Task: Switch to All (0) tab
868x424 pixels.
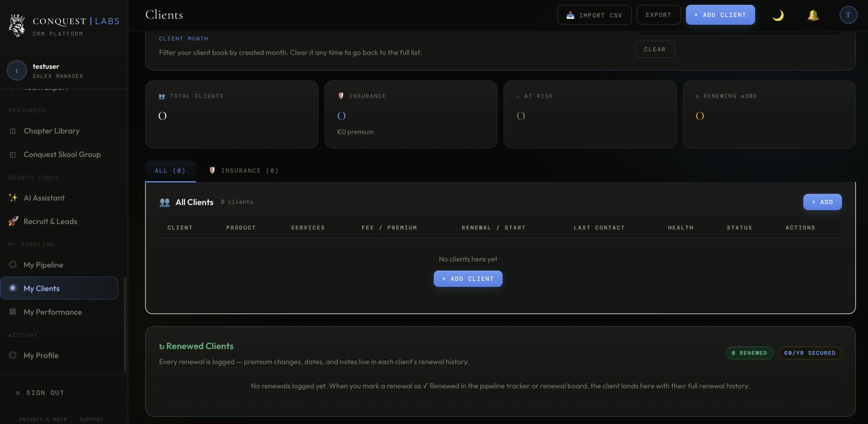Action: pyautogui.click(x=170, y=171)
